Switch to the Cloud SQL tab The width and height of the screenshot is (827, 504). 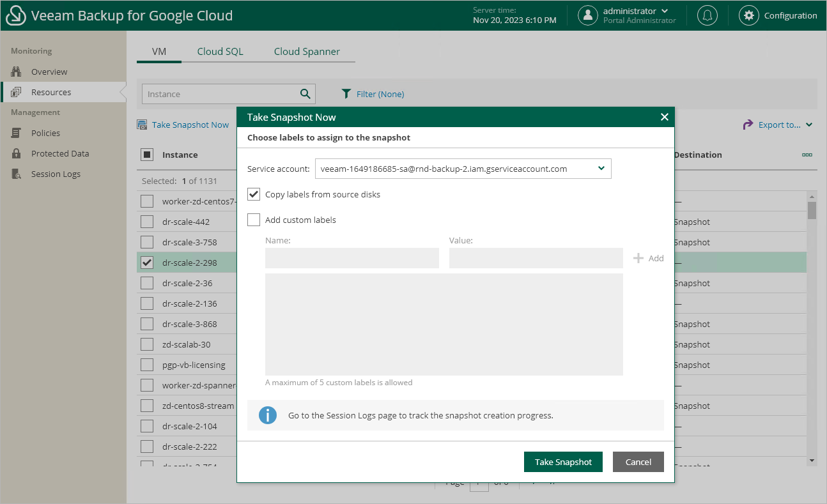tap(220, 52)
